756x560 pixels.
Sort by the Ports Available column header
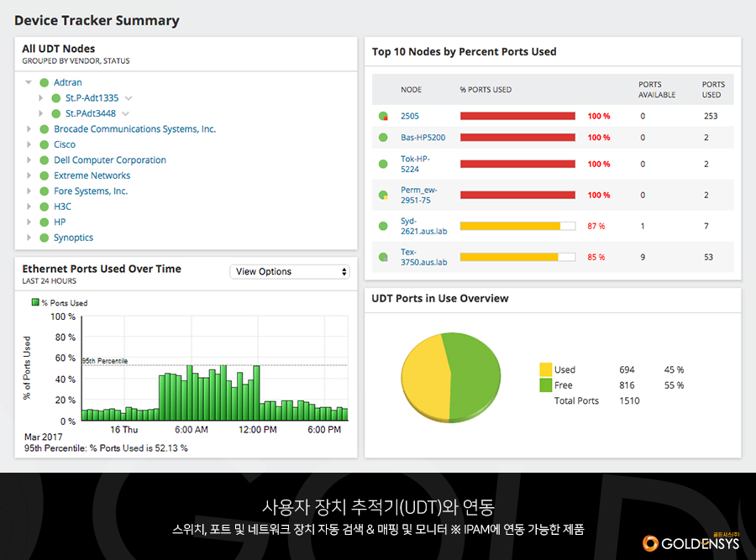pyautogui.click(x=650, y=90)
